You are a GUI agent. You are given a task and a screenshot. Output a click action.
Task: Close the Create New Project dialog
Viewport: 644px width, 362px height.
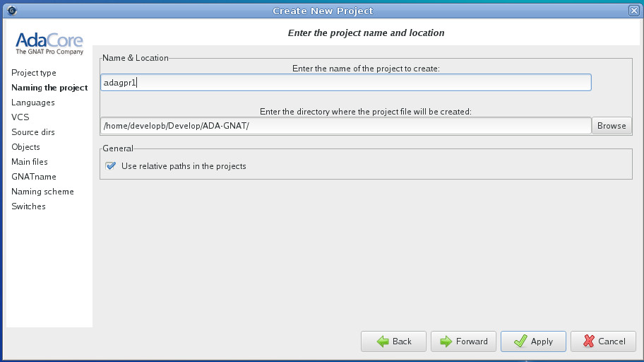coord(633,11)
